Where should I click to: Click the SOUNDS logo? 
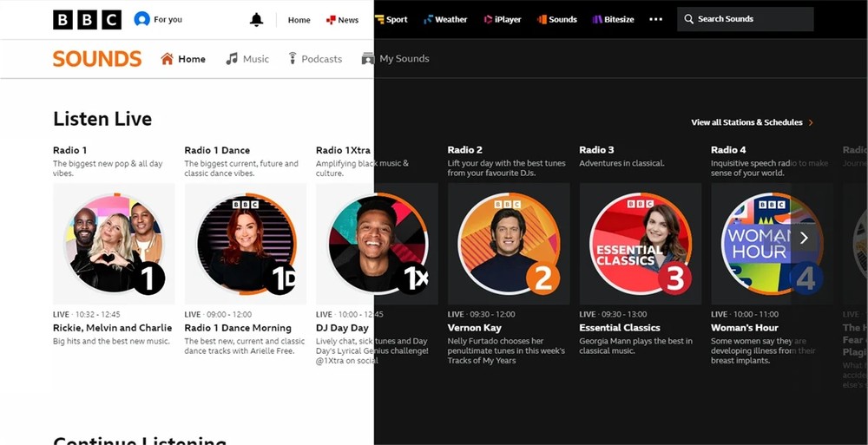(x=97, y=59)
